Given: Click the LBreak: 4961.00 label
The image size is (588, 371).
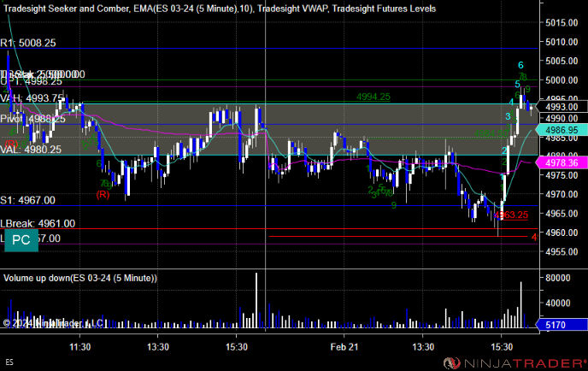Looking at the screenshot, I should 38,224.
